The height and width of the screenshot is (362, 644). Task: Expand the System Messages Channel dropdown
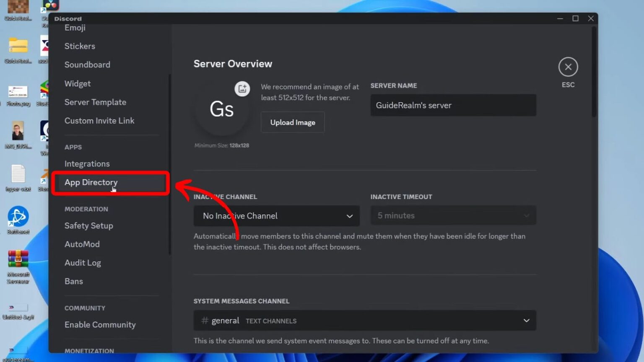tap(365, 321)
